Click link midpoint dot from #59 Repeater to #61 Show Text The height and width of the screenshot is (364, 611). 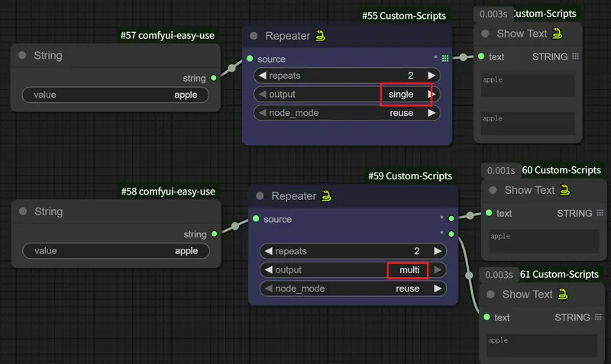469,275
